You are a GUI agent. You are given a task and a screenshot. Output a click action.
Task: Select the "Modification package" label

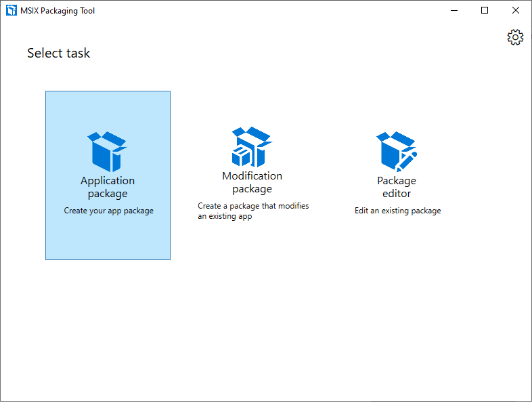coord(252,182)
